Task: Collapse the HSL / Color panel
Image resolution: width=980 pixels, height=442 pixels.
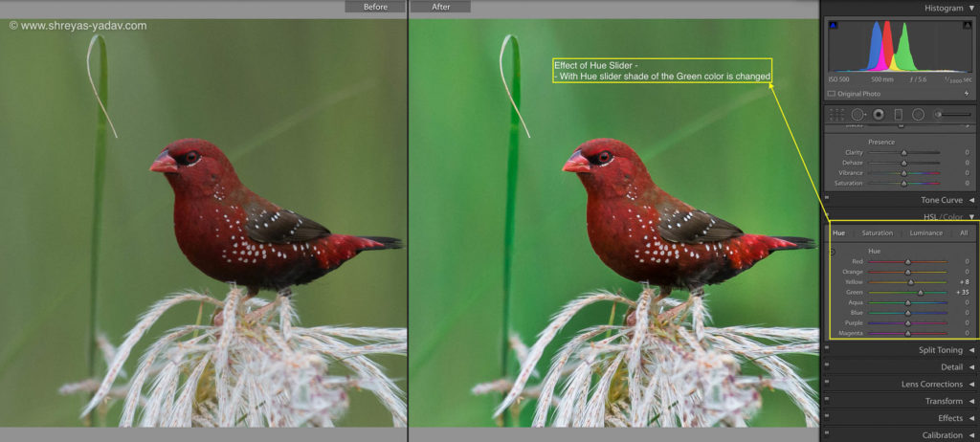Action: (x=972, y=217)
